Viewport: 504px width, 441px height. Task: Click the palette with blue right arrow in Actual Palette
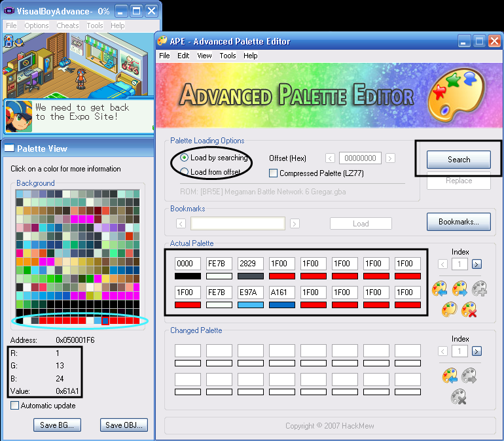click(x=459, y=289)
